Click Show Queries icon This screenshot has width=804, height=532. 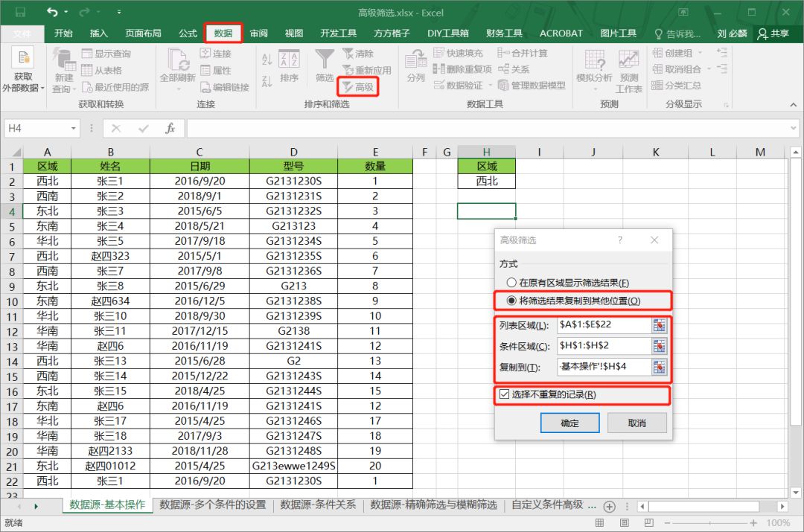coord(87,54)
